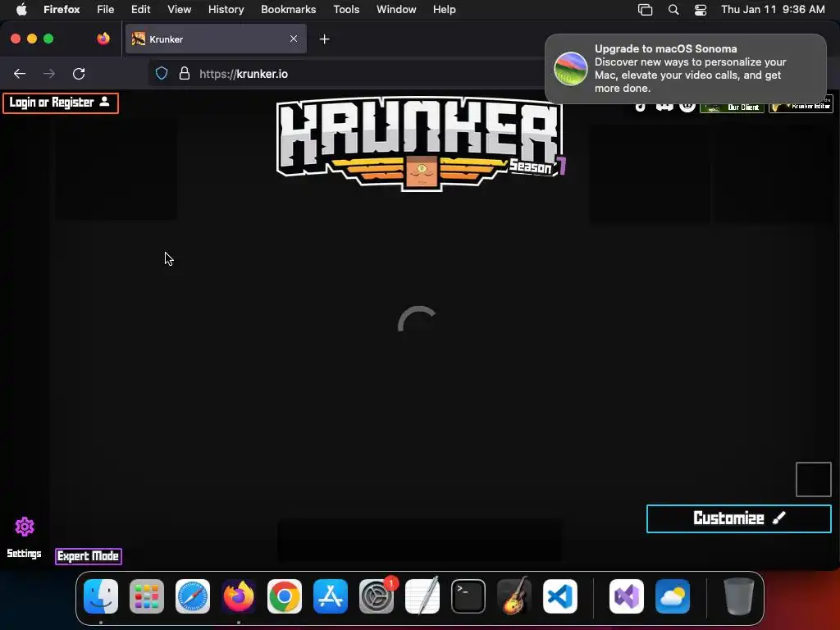The height and width of the screenshot is (630, 840).
Task: Select the Krunker browser tab
Action: [x=216, y=39]
